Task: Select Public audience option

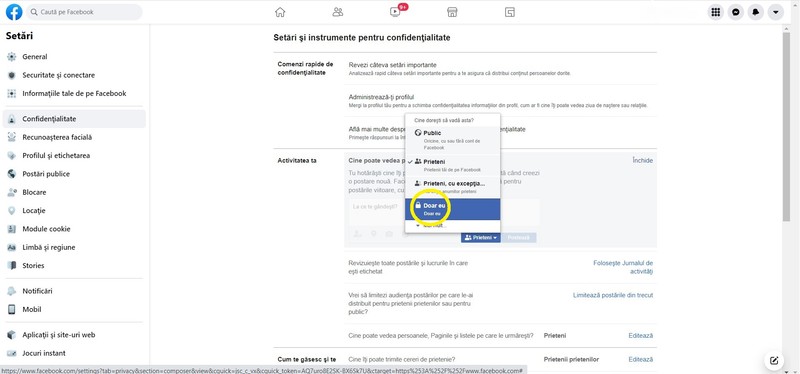Action: (453, 140)
